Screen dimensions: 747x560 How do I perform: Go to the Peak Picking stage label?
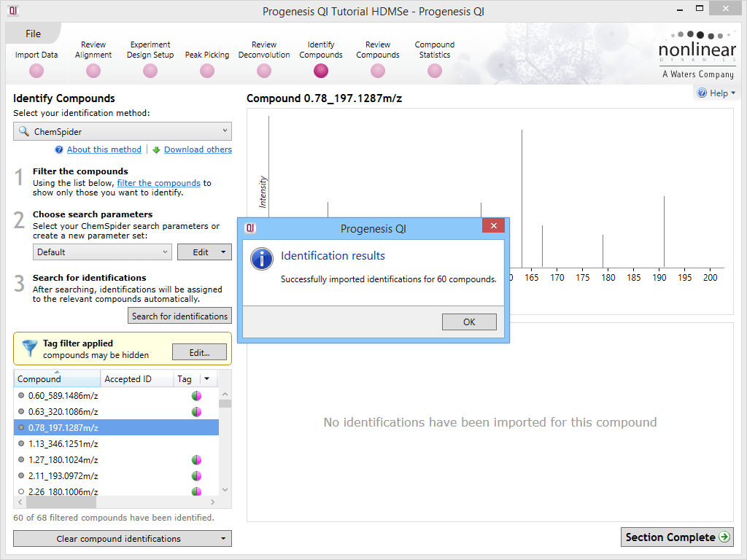(x=206, y=55)
